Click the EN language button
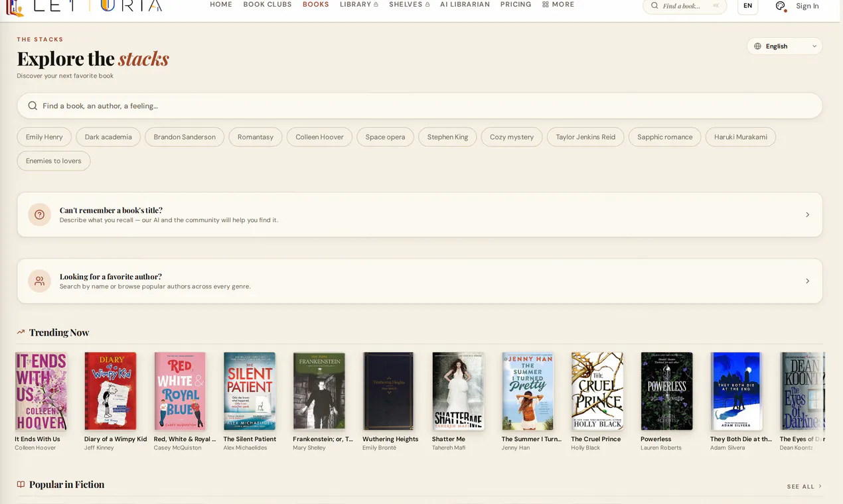 (747, 6)
